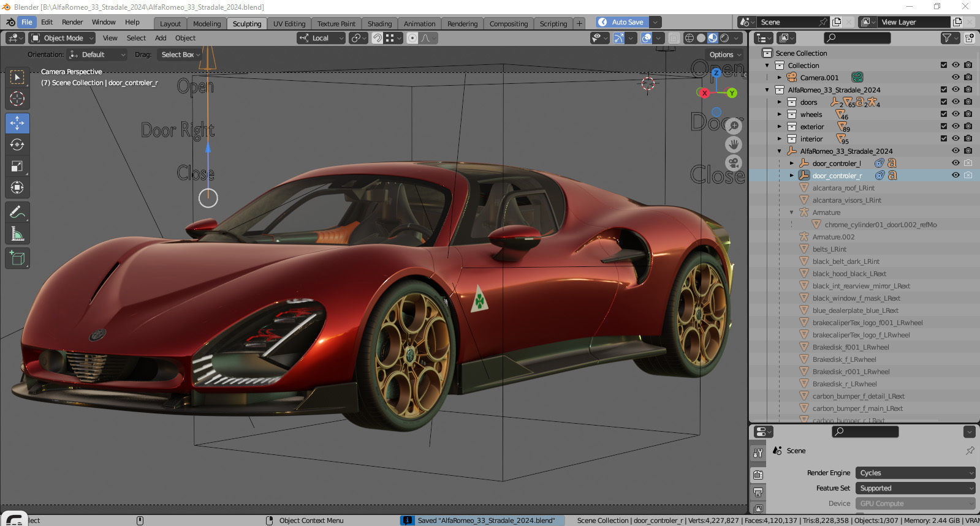Open the Output properties tab icon
The width and height of the screenshot is (980, 526).
(x=758, y=492)
